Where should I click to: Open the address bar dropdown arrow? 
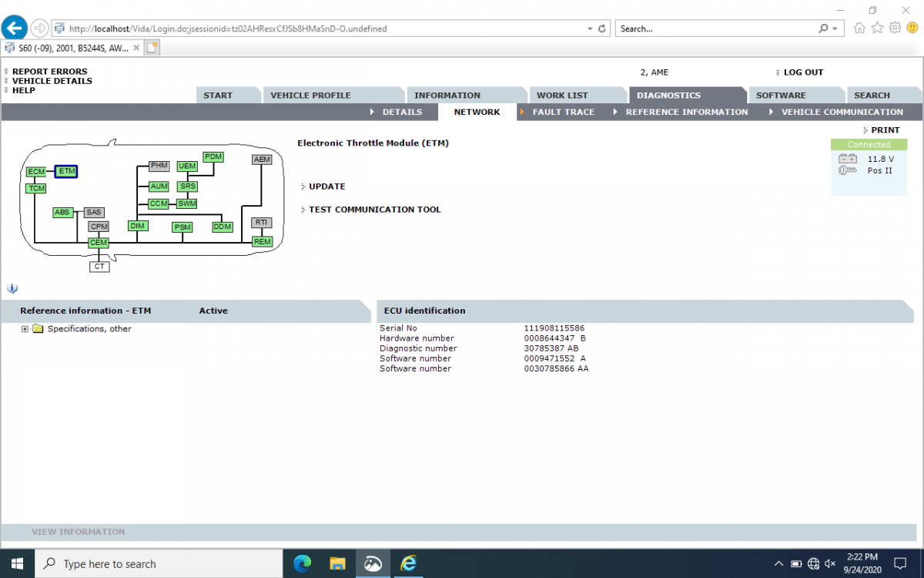pyautogui.click(x=590, y=29)
